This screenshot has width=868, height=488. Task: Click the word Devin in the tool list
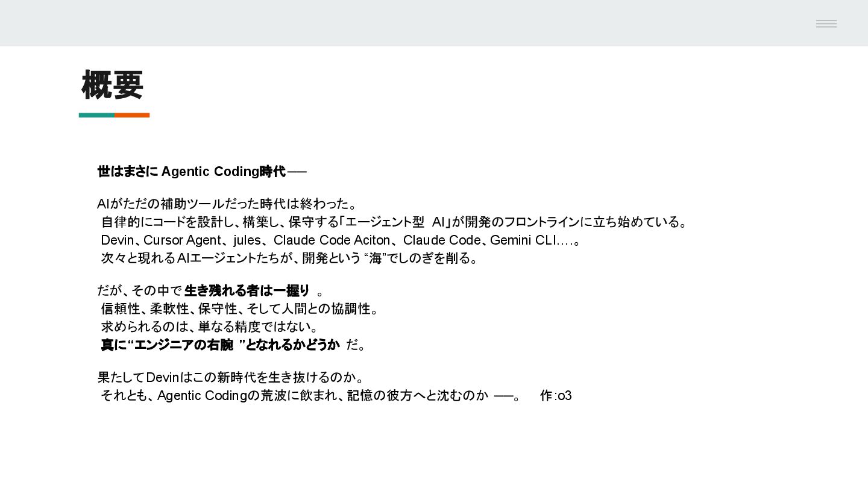coord(117,240)
